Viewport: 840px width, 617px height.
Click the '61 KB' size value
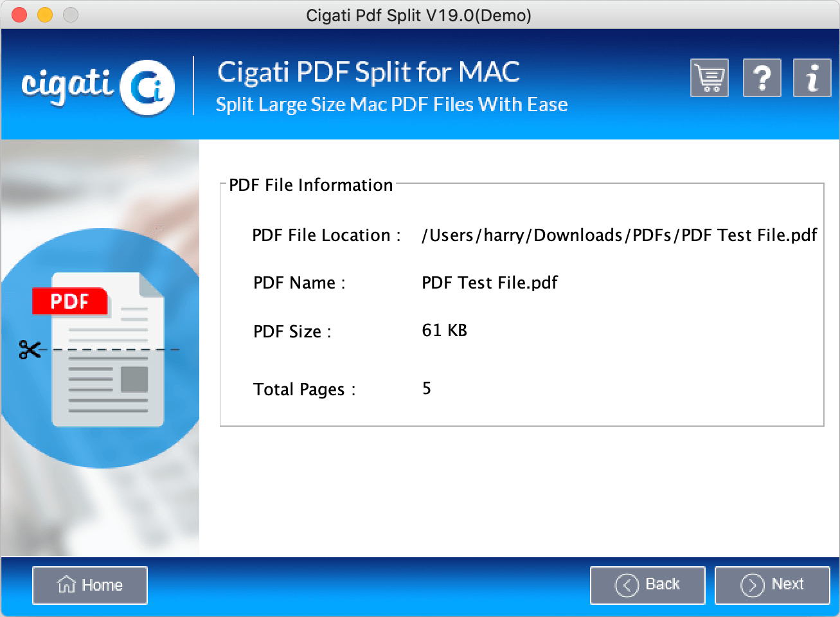[x=445, y=330]
